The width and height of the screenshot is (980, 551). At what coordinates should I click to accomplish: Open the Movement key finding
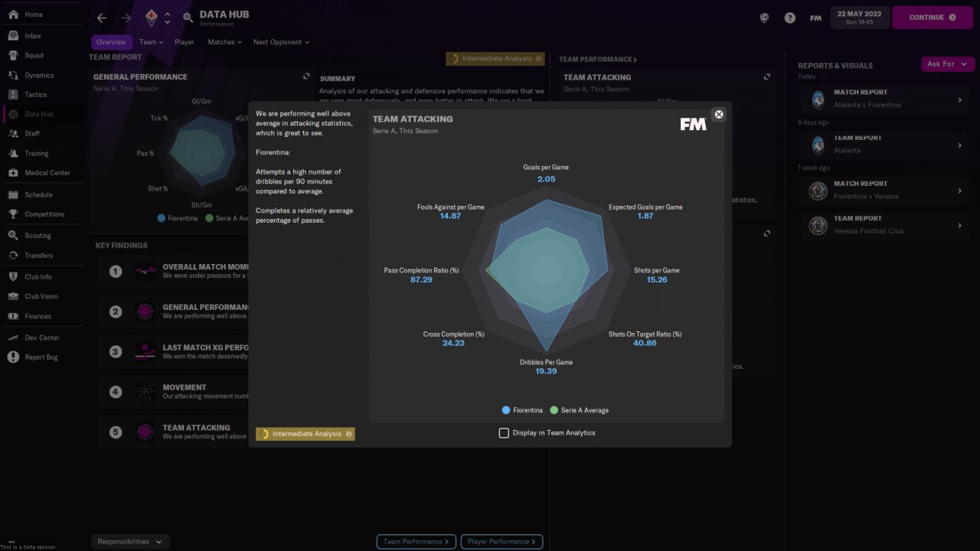172,392
